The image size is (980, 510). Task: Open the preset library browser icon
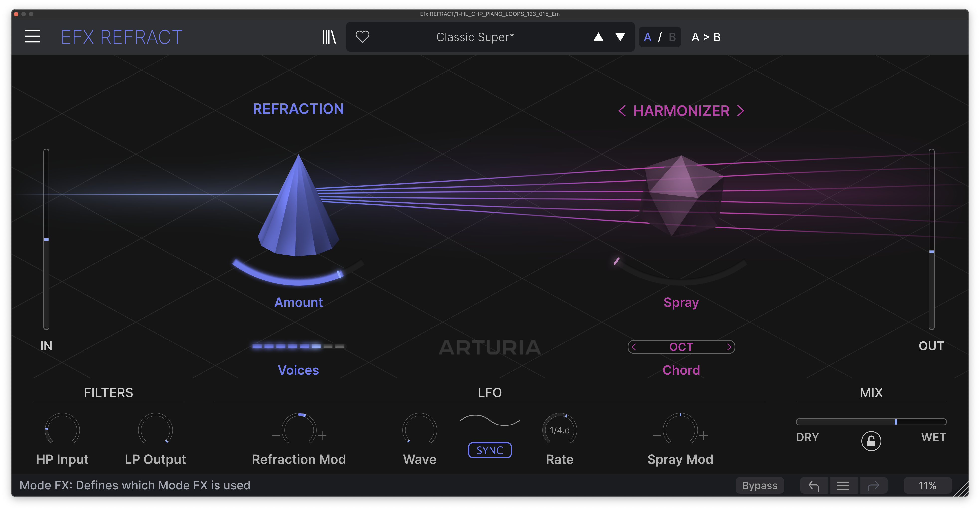329,37
